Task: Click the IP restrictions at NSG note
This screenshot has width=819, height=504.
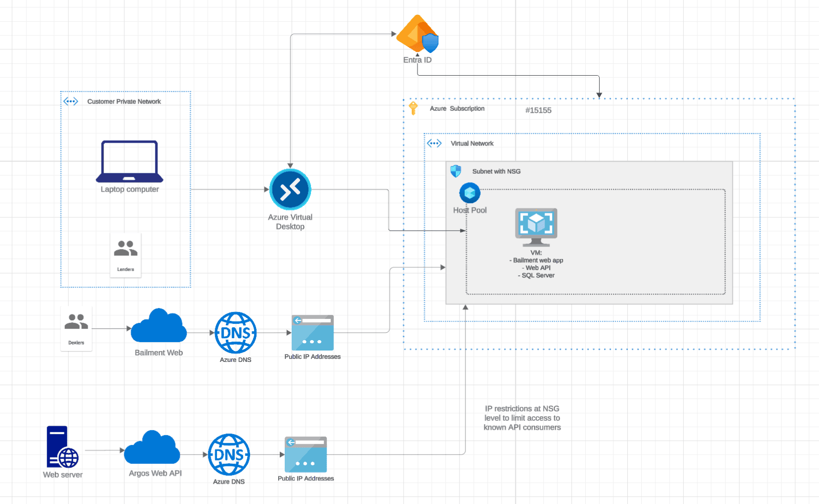Action: (522, 418)
